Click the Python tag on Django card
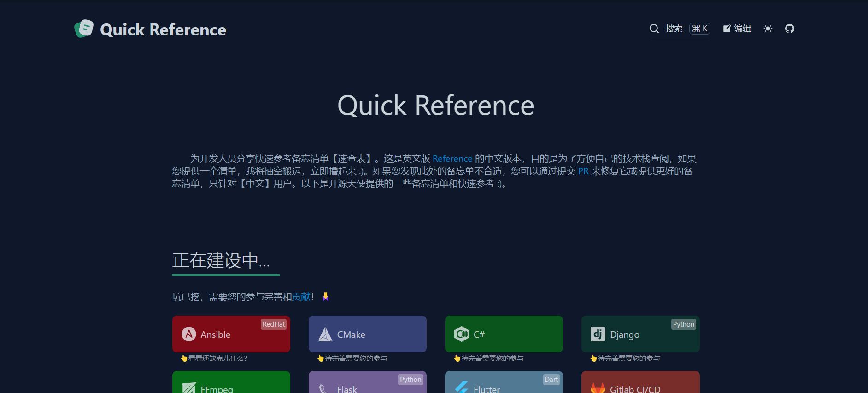 [x=683, y=324]
